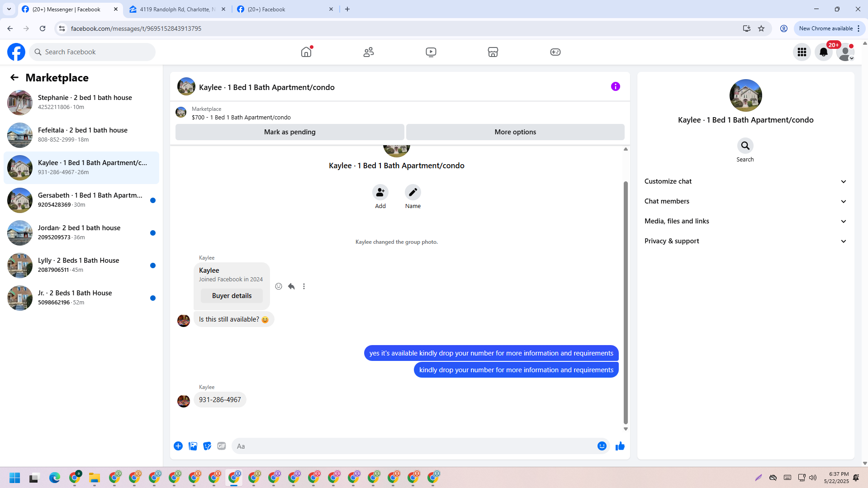
Task: Open the purple conversation information icon
Action: tap(616, 86)
